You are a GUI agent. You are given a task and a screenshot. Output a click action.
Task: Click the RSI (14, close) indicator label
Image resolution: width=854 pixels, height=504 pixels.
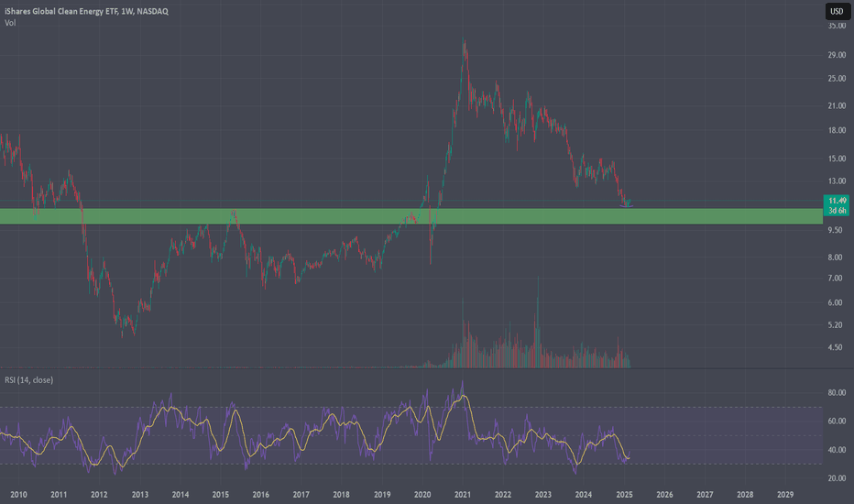click(29, 379)
